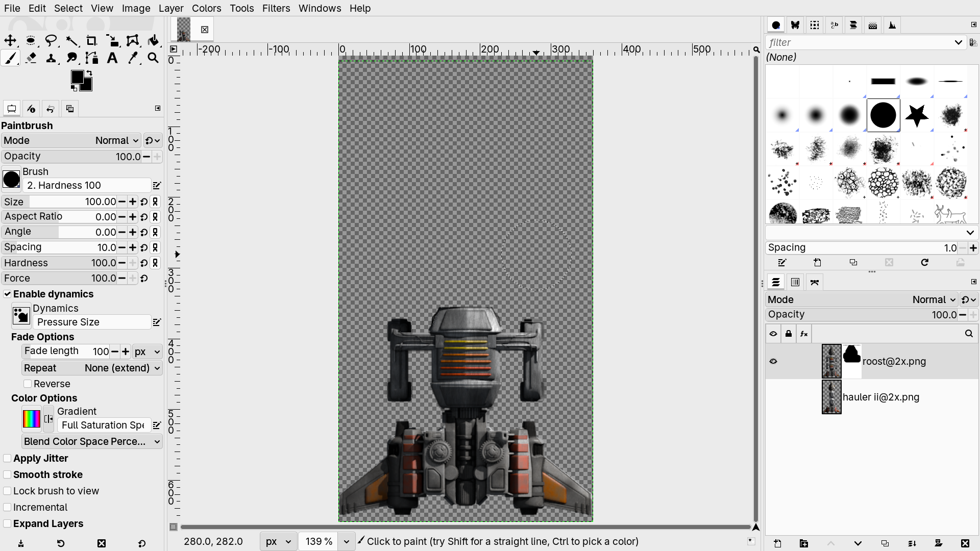Select the Zoom magnifier tool
This screenshot has width=980, height=551.
point(153,58)
